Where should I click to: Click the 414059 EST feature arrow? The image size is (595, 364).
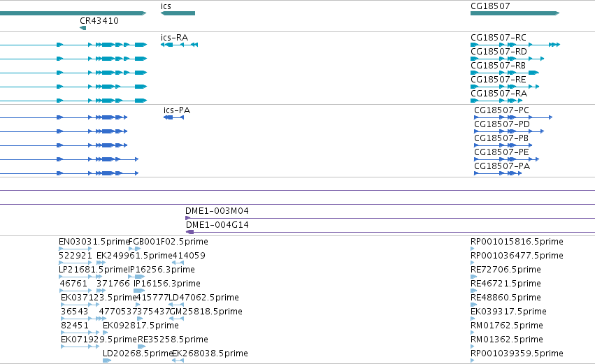(178, 263)
